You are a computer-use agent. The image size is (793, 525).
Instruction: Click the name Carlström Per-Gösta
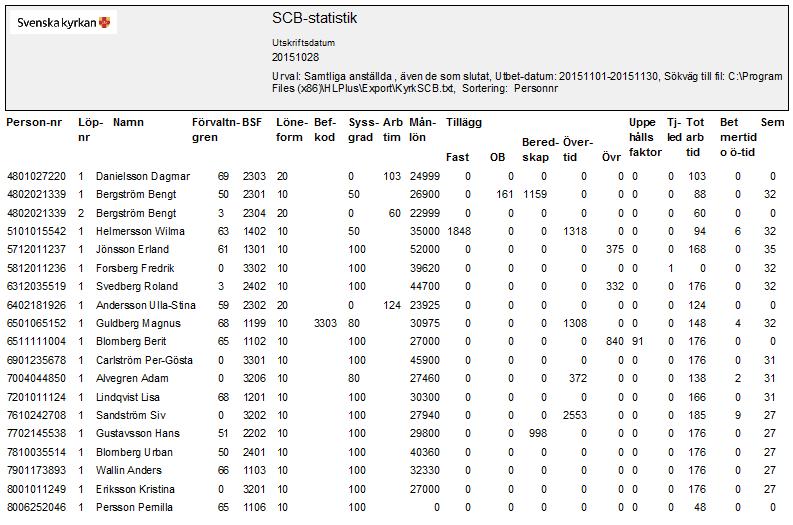tap(144, 360)
